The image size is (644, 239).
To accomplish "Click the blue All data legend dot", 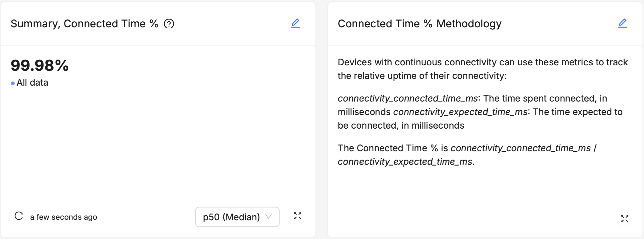I will coord(13,83).
